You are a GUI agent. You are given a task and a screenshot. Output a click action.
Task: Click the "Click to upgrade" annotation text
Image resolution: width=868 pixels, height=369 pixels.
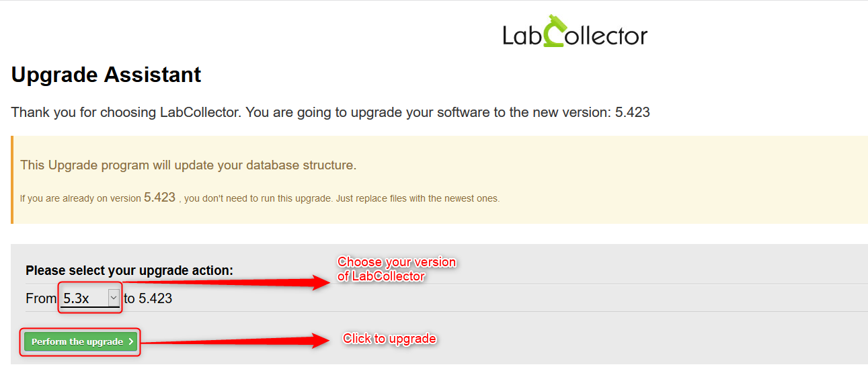pos(390,338)
